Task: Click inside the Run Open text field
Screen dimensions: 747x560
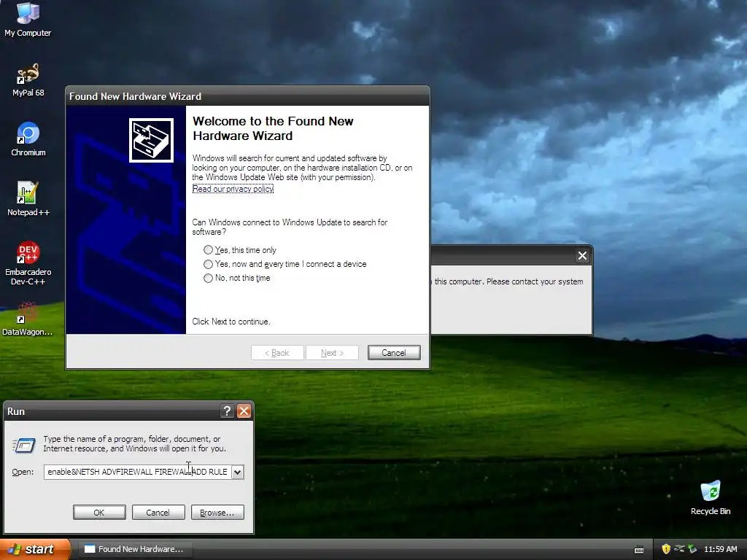Action: pos(138,472)
